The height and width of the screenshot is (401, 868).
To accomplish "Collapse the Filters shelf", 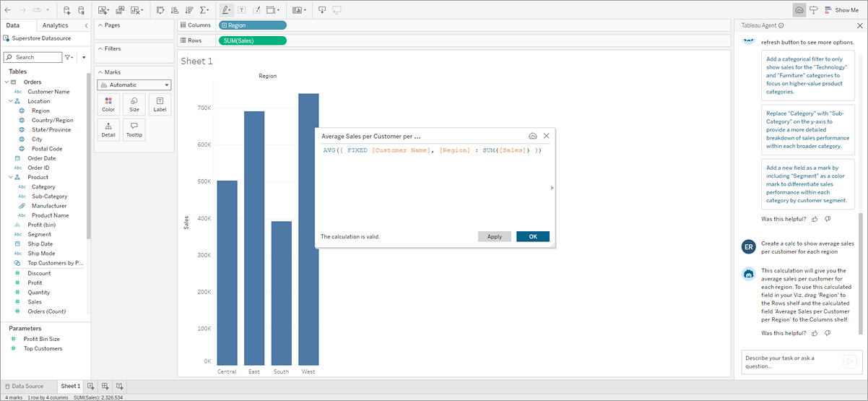I will [x=99, y=48].
